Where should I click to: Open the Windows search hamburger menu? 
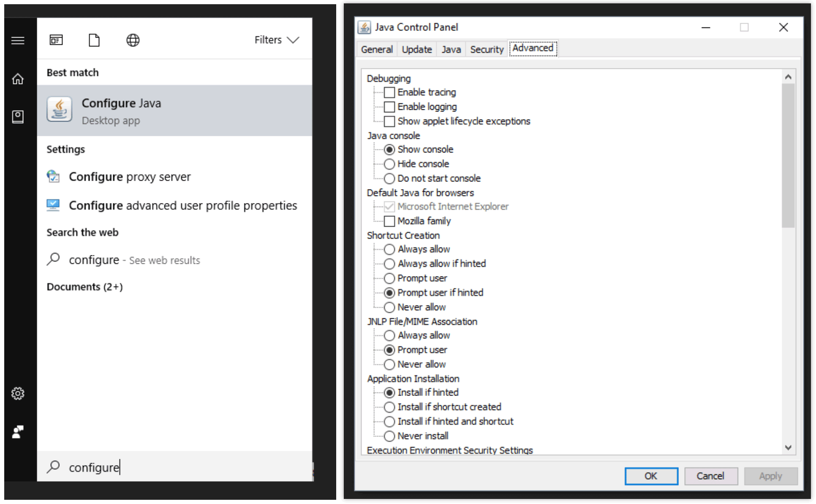18,40
